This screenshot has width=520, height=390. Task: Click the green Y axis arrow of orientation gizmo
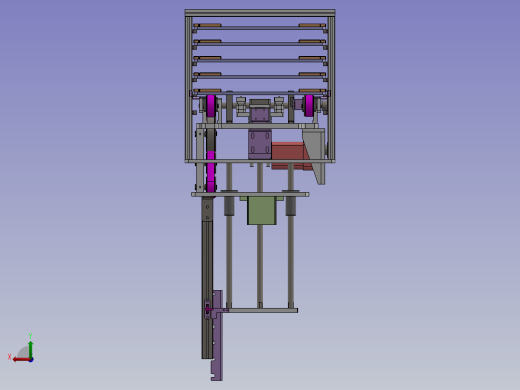point(31,349)
